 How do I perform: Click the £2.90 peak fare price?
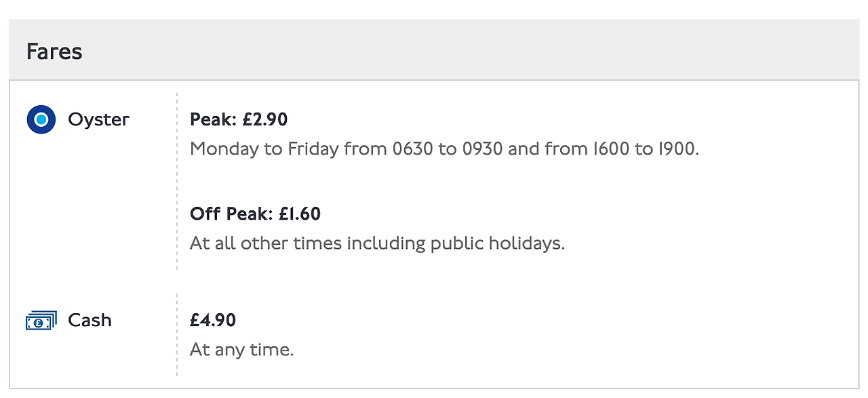265,120
